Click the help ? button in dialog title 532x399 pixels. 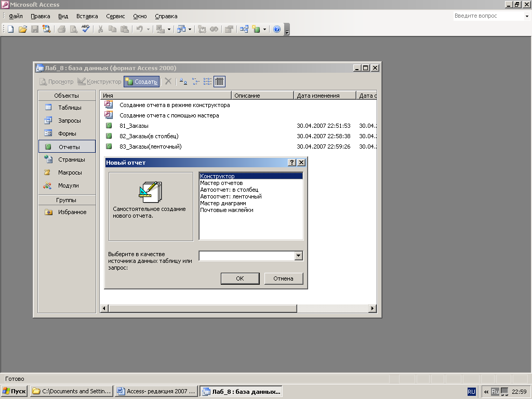point(292,163)
